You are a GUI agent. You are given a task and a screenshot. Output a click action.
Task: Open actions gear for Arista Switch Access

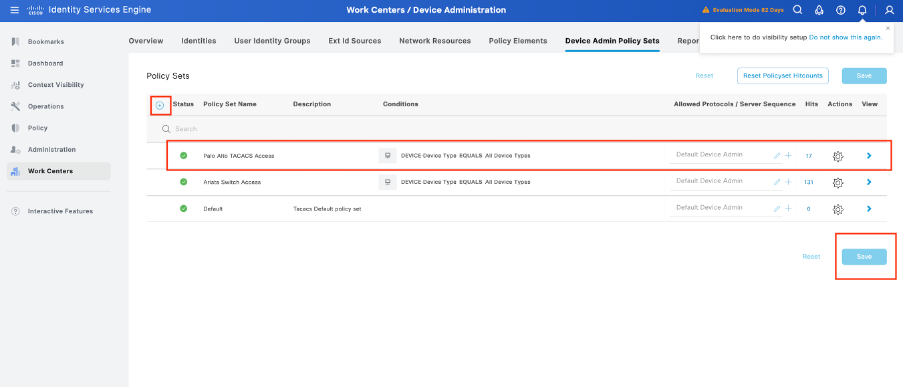coord(838,183)
